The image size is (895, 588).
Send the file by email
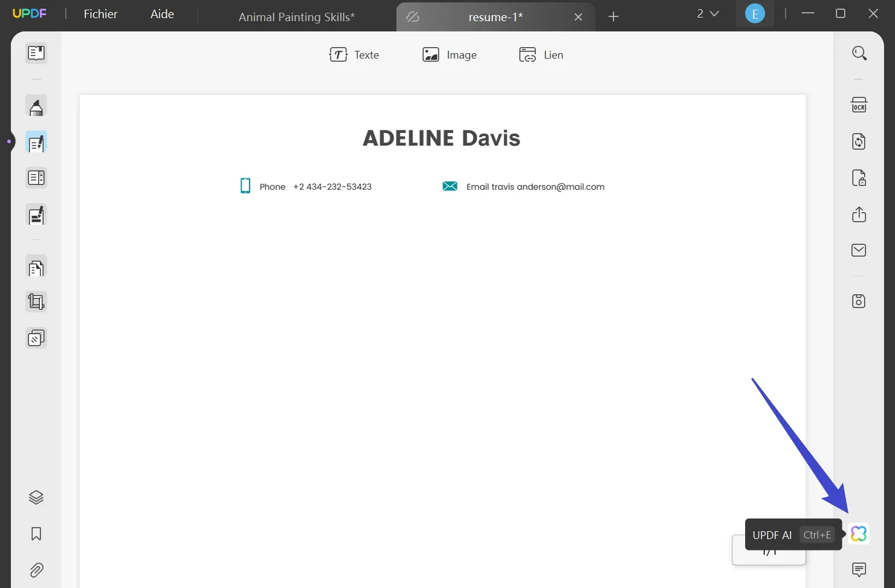tap(859, 250)
